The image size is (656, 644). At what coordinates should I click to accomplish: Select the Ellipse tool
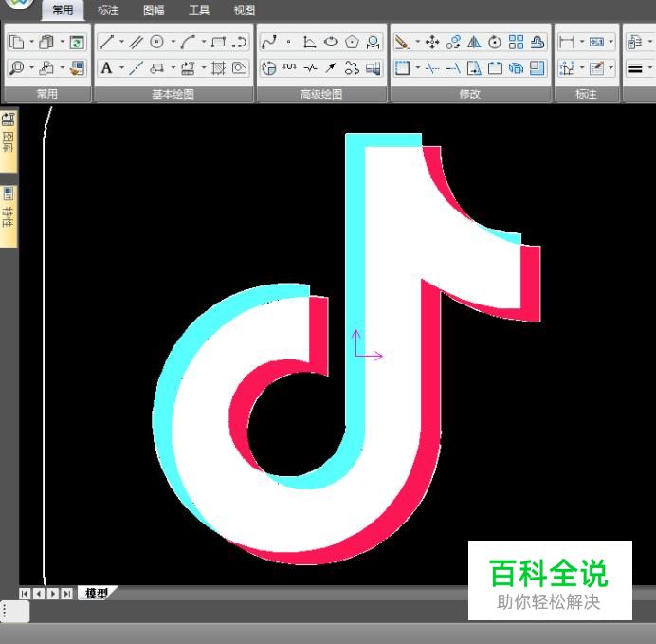331,42
